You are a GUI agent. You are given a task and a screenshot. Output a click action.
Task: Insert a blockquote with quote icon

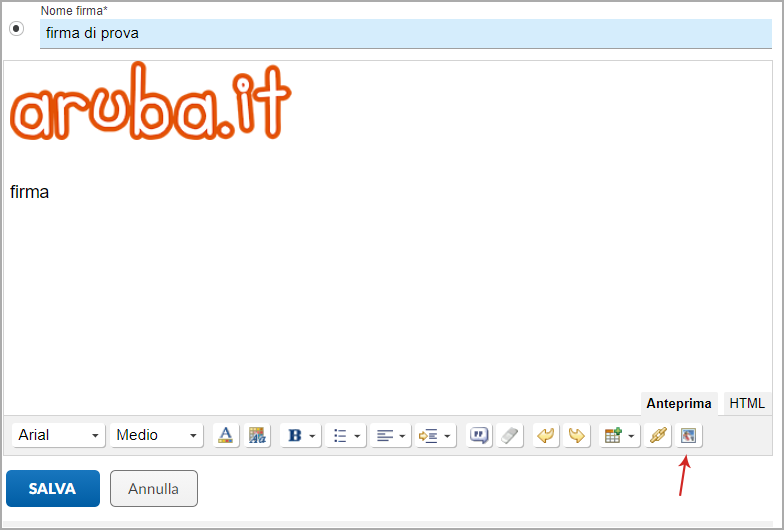479,435
